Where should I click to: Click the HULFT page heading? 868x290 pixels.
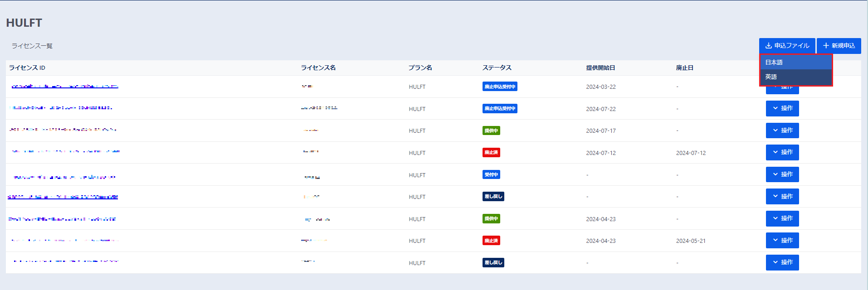[x=24, y=23]
